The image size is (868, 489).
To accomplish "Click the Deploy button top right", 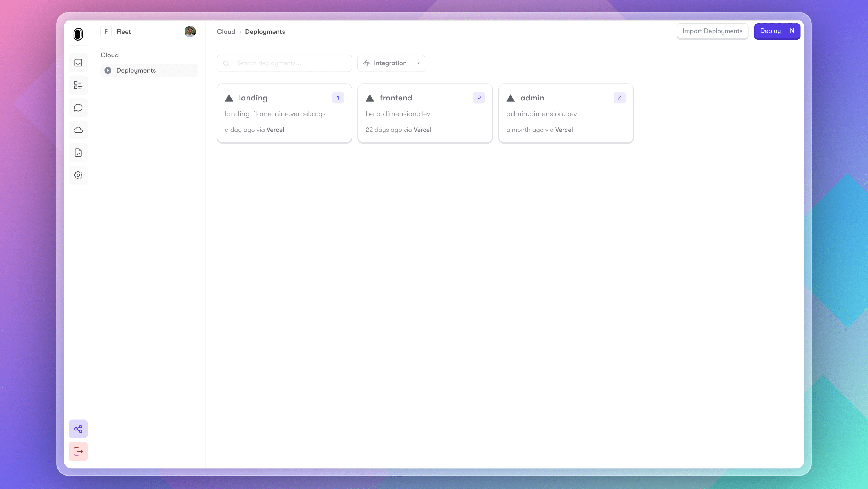I will click(770, 31).
